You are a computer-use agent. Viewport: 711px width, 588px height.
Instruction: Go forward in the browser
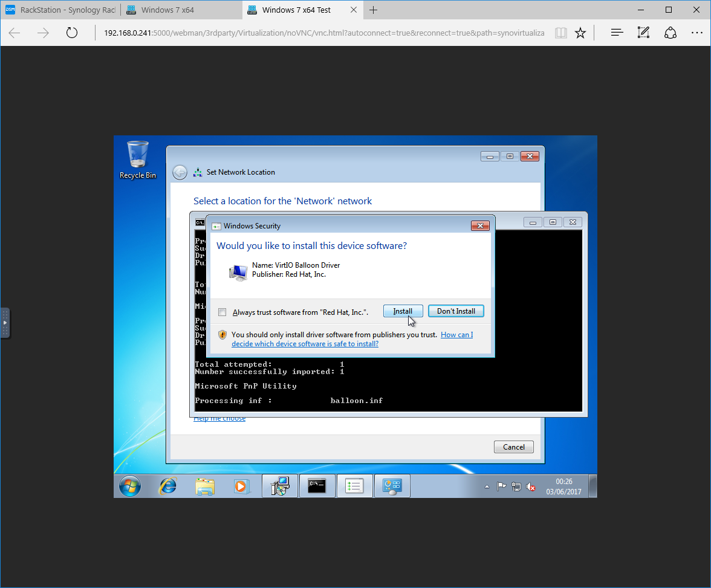point(43,33)
